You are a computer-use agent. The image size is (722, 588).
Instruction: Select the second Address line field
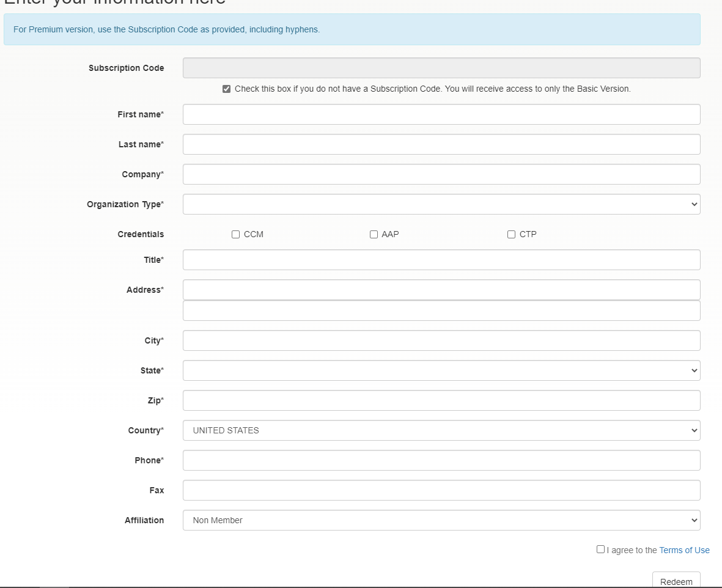point(441,311)
